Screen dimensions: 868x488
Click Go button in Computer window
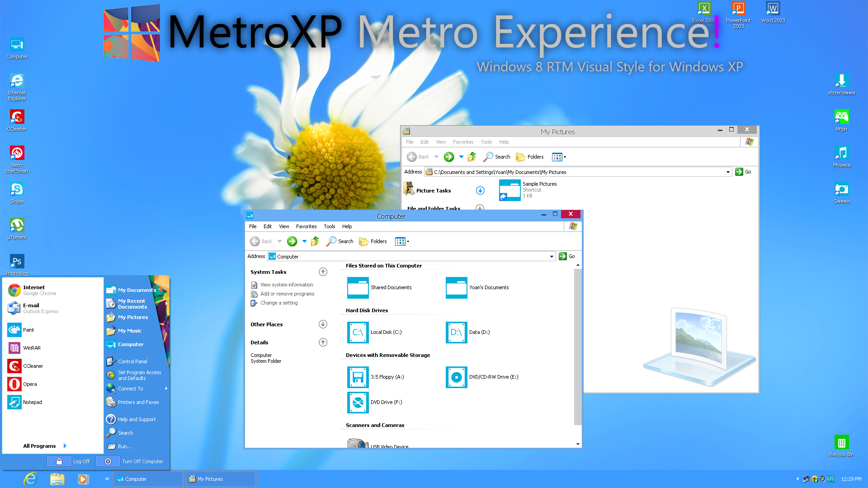point(567,256)
